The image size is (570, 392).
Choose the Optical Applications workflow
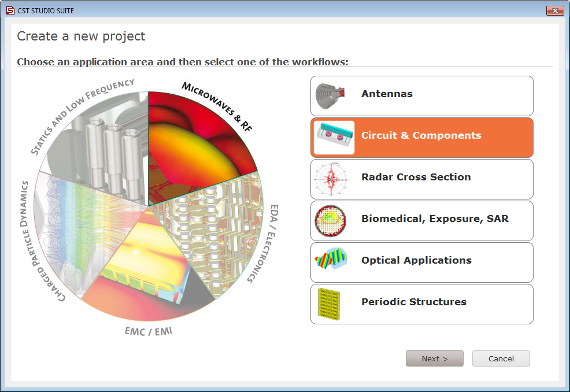coord(421,262)
